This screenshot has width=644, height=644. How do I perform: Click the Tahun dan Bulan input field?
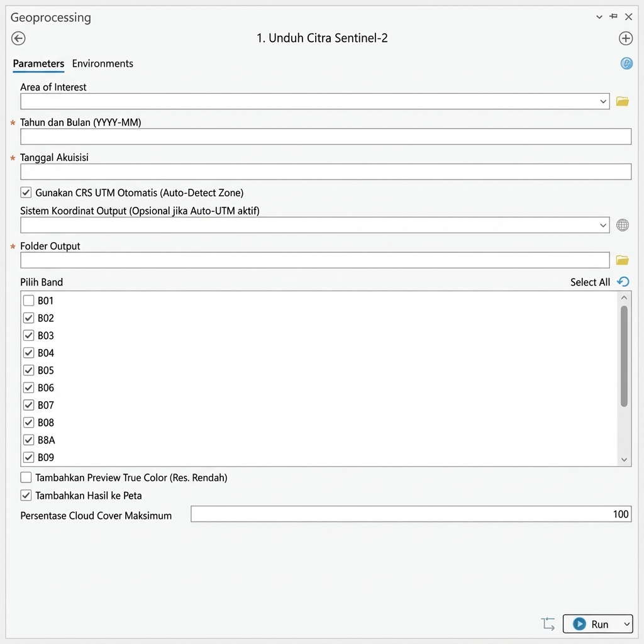click(326, 136)
